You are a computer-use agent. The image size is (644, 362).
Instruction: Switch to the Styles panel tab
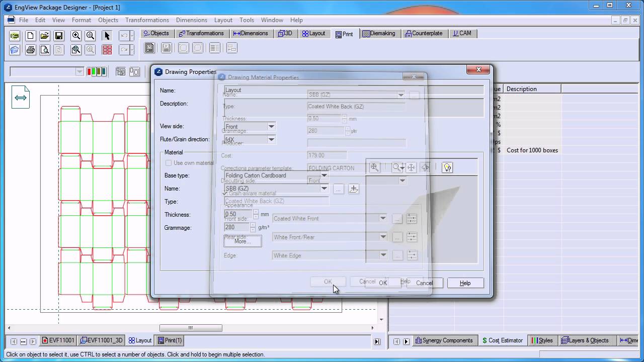click(x=542, y=340)
